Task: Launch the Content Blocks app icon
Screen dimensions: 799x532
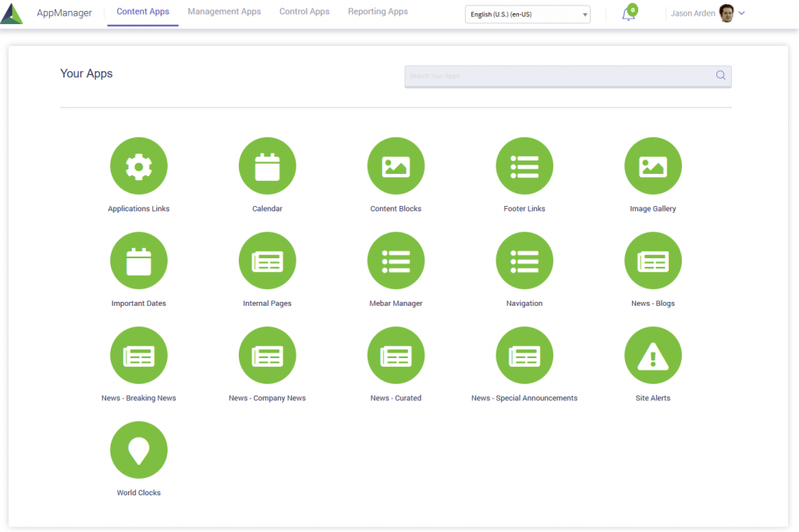Action: [396, 166]
